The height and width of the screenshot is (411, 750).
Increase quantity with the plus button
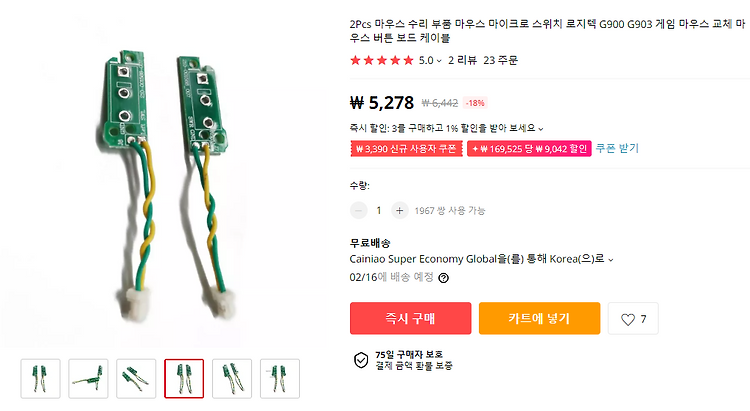(x=399, y=211)
